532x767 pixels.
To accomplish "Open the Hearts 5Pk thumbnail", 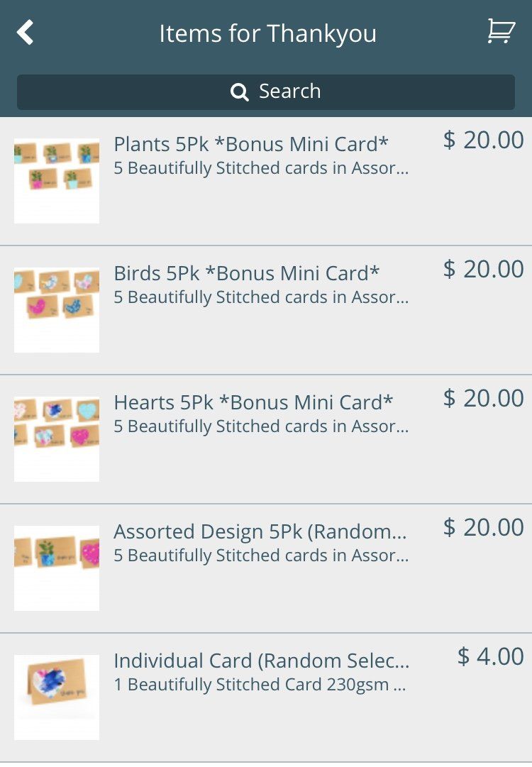I will pos(56,437).
